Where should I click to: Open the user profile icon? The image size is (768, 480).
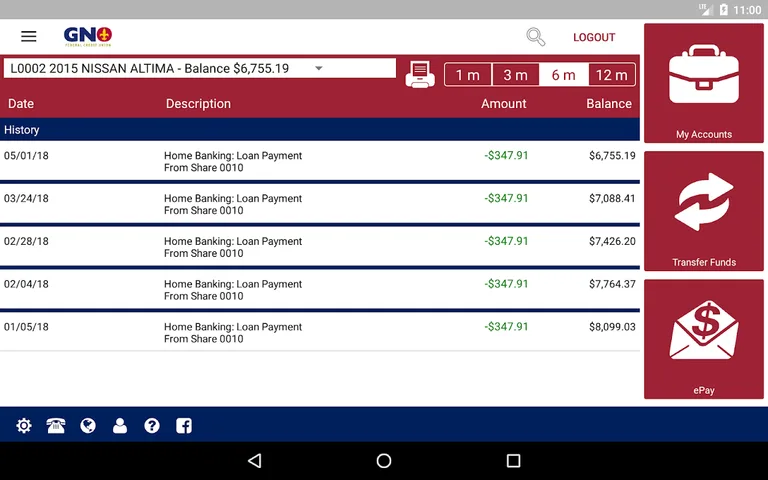pyautogui.click(x=120, y=426)
